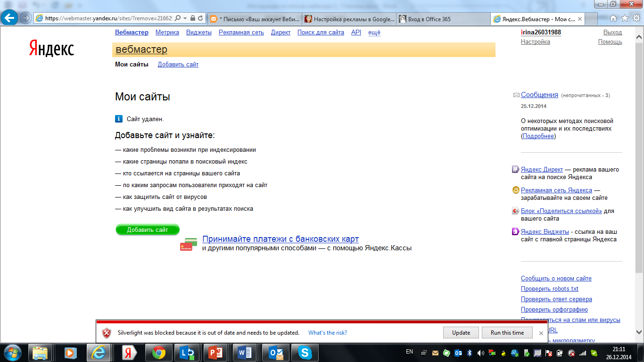Switch to the «Письмо Ваш аккаунт» tab

point(255,19)
